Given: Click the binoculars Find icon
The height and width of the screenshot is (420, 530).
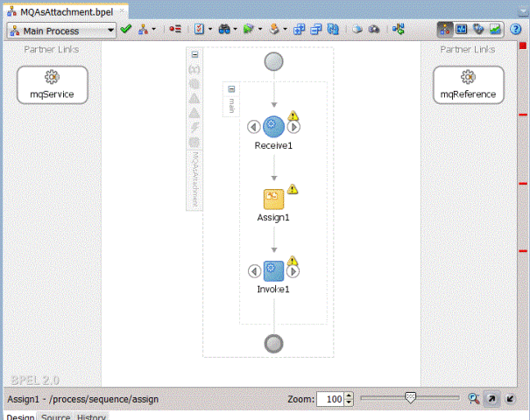Looking at the screenshot, I should [224, 30].
